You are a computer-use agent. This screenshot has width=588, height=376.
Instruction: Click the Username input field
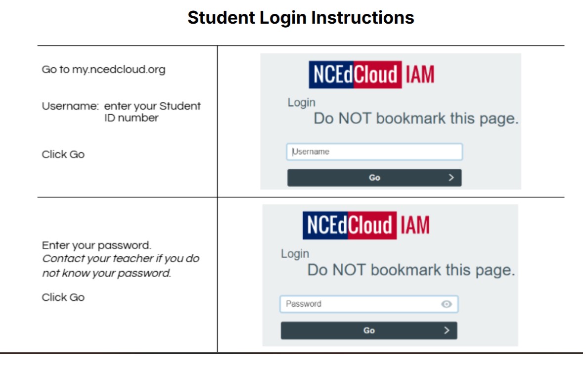374,151
